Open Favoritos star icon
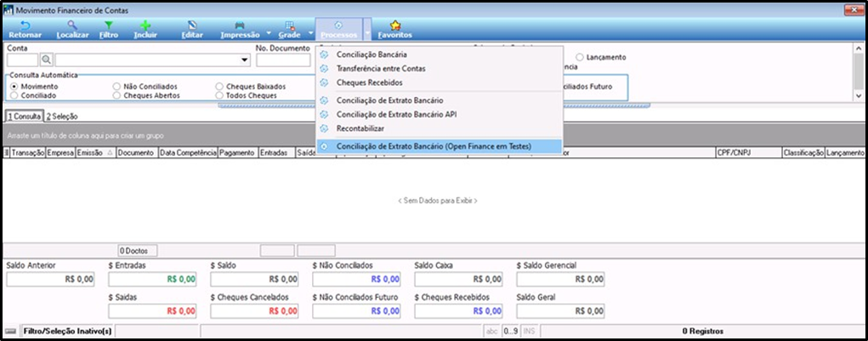Screen dimensions: 868x341 395,25
